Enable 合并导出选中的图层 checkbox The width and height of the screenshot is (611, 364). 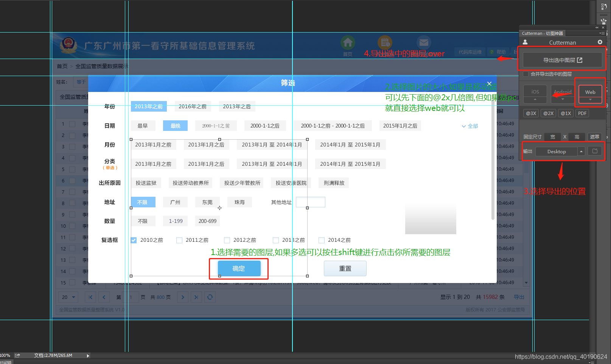[x=526, y=74]
